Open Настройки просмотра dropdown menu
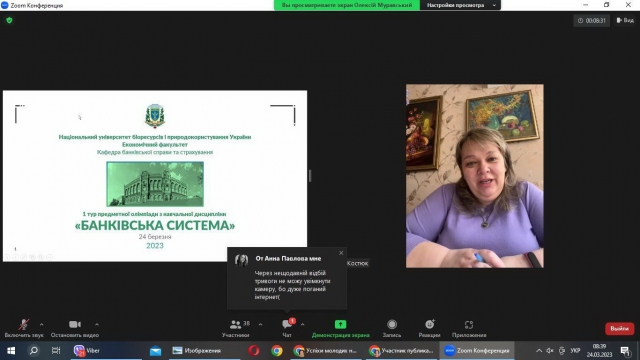640x360 pixels. click(x=460, y=5)
